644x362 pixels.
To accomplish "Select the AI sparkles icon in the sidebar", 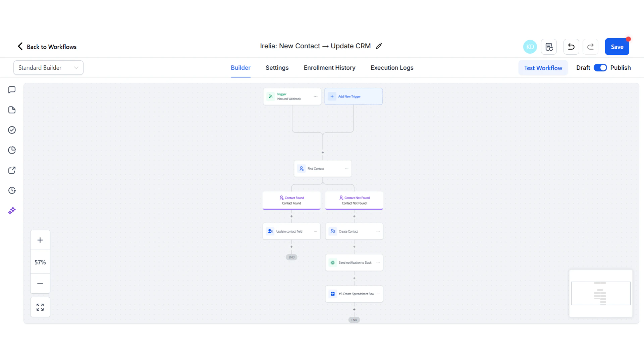I will tap(12, 210).
